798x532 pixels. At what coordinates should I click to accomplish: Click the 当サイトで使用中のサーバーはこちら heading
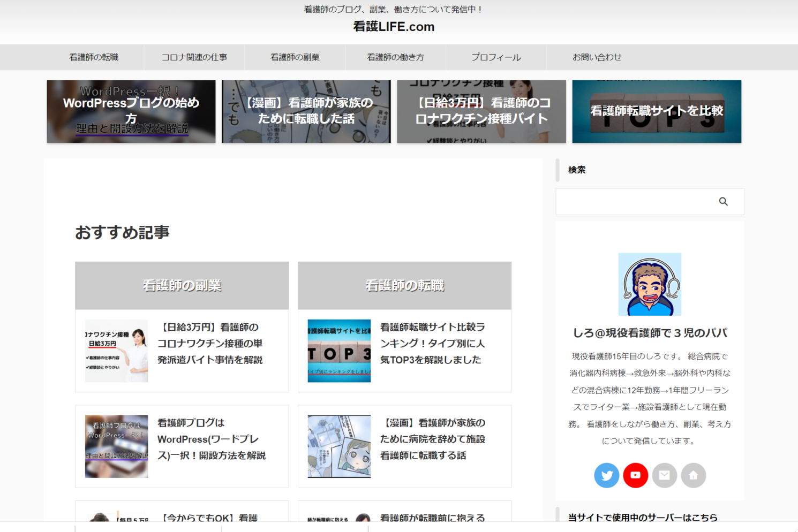pos(643,517)
